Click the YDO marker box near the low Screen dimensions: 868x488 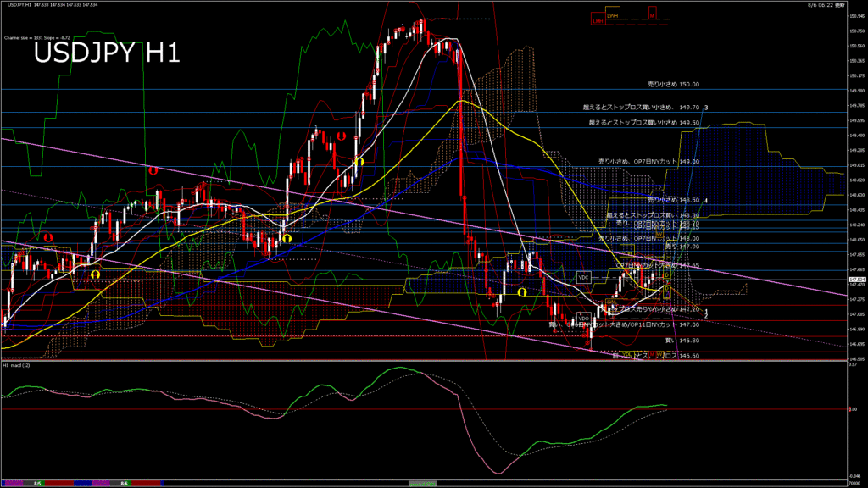coord(583,318)
